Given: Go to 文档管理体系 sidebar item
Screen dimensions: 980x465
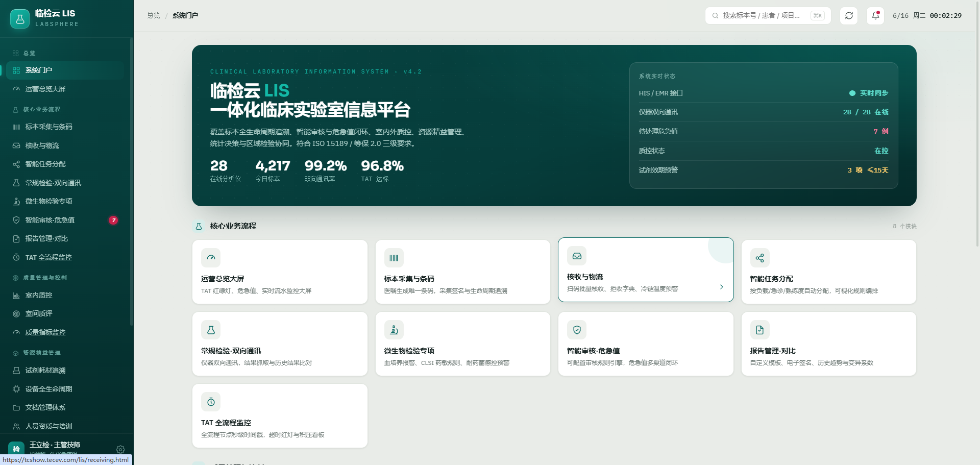Looking at the screenshot, I should 65,407.
